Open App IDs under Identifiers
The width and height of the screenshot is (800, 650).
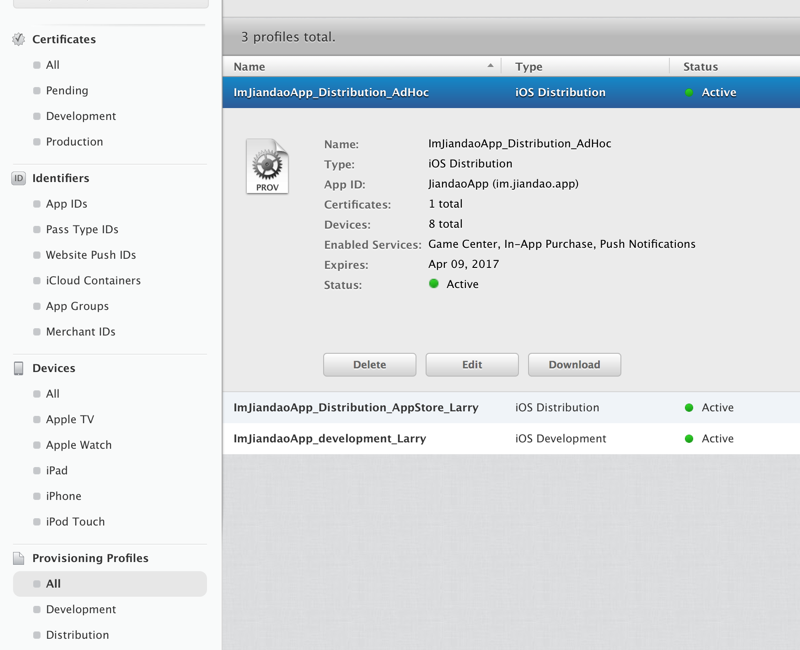(x=66, y=204)
